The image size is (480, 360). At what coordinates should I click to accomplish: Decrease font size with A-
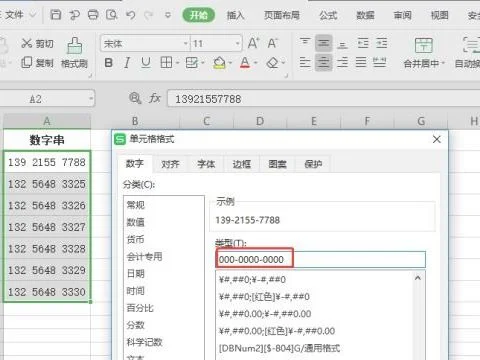point(272,43)
